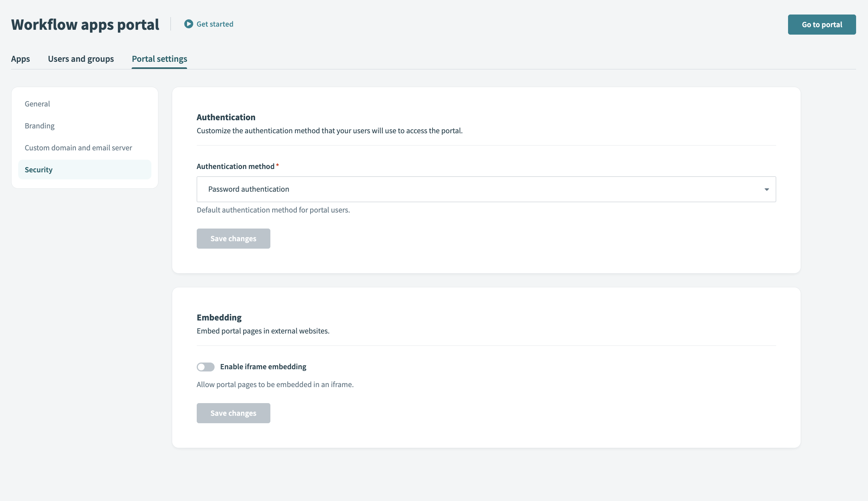Viewport: 868px width, 501px height.
Task: Click Go to portal
Action: coord(822,24)
